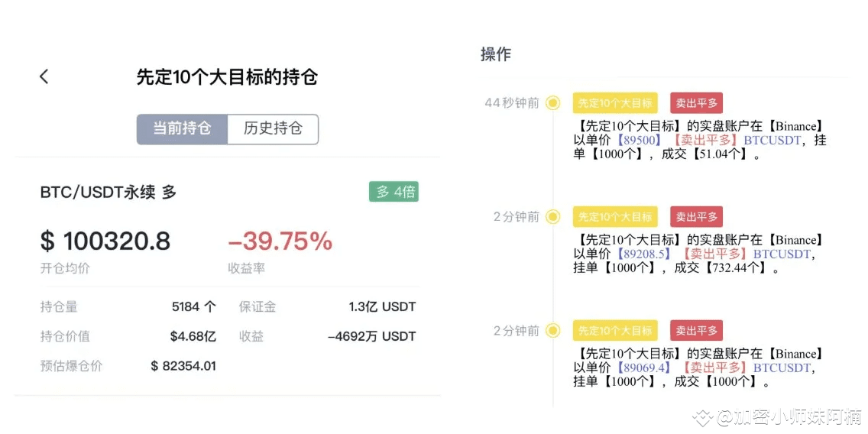
Task: Click the red 卖出平多 tag on the bottom entry
Action: click(x=696, y=331)
